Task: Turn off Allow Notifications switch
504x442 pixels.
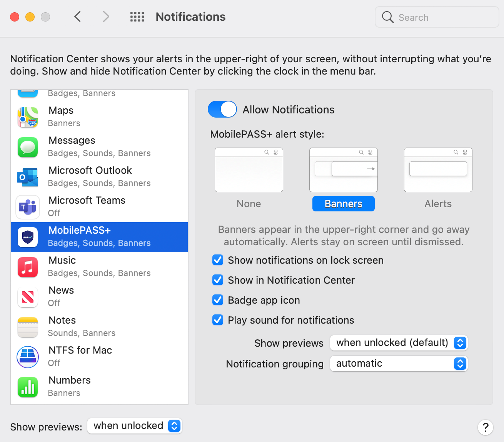Action: coord(222,110)
